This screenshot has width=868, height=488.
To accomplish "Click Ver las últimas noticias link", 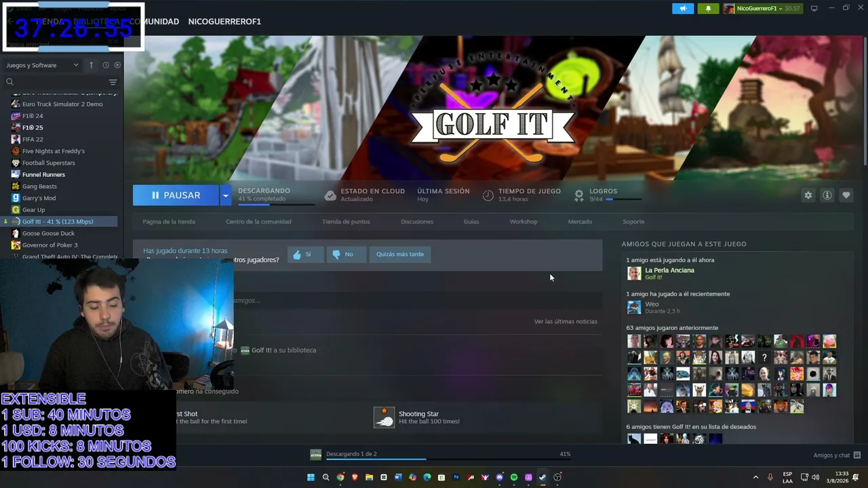I will 566,321.
